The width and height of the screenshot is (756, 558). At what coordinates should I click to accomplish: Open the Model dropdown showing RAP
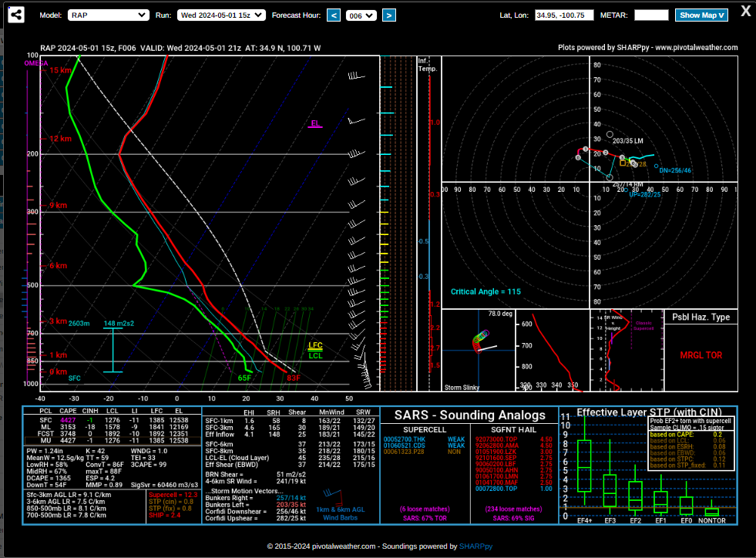108,15
